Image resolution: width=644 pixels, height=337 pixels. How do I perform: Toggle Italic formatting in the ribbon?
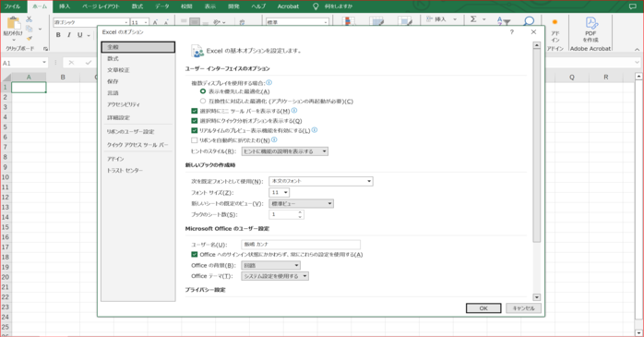pyautogui.click(x=68, y=35)
